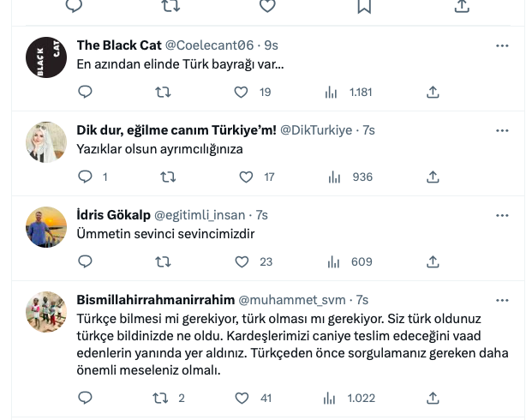Viewport: 526px width, 420px height.
Task: Like DikTurkiye's tweet with 17 likes
Action: 257,177
